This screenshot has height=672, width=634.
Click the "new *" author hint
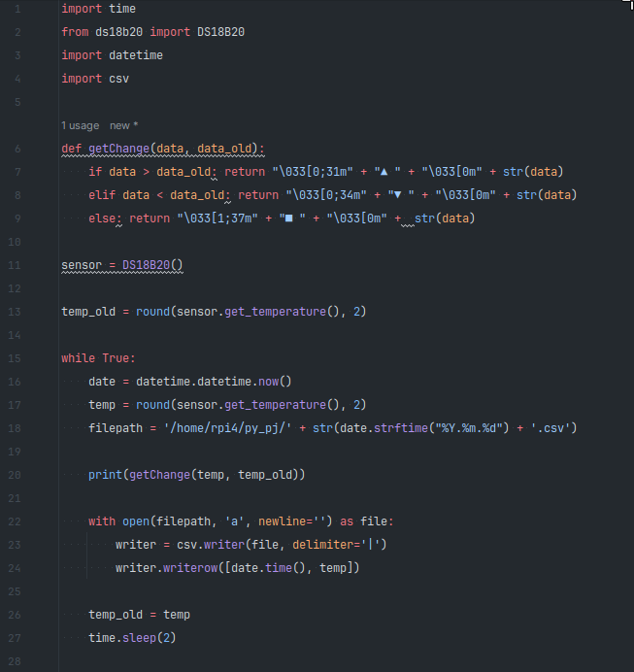point(124,125)
